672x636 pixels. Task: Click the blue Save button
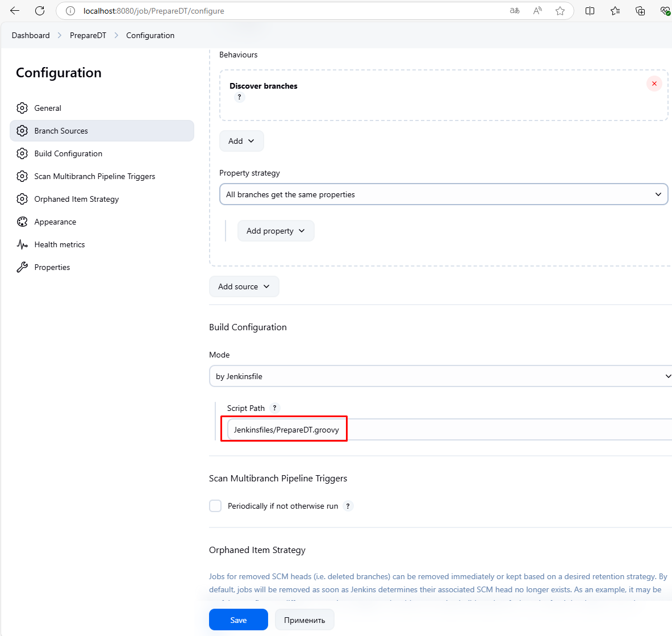238,620
